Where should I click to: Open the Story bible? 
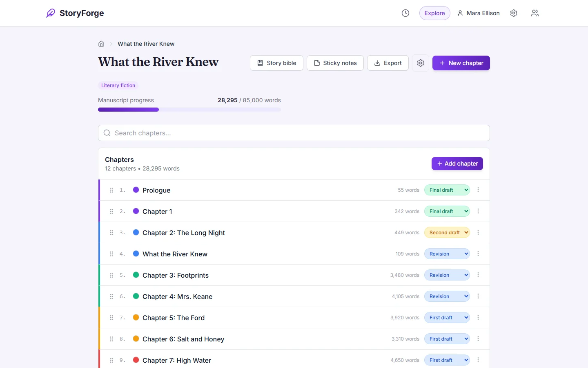pyautogui.click(x=276, y=63)
